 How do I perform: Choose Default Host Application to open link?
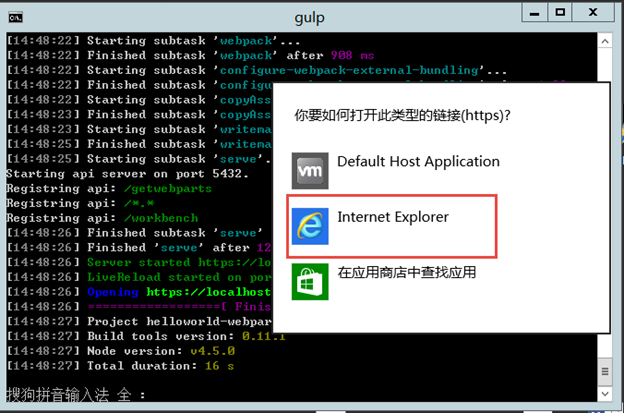pos(396,171)
